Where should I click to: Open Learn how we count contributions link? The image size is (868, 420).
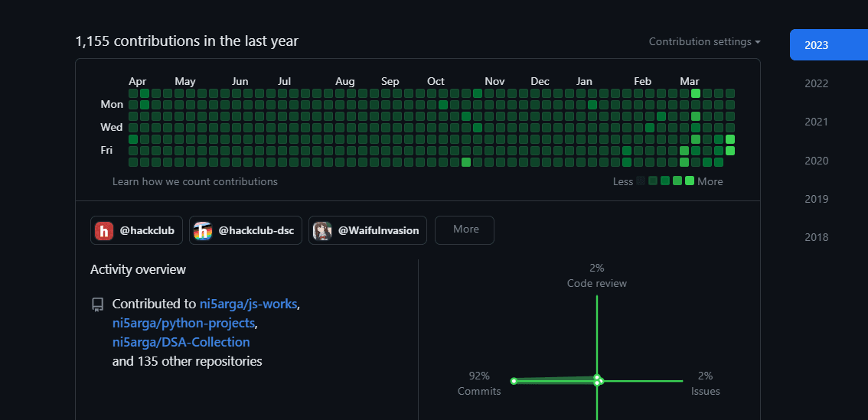coord(194,181)
